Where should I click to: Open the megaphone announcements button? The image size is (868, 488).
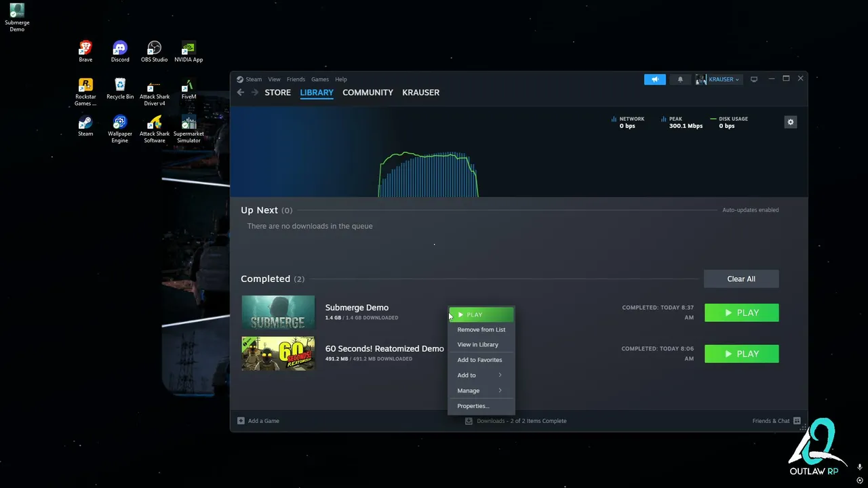655,79
